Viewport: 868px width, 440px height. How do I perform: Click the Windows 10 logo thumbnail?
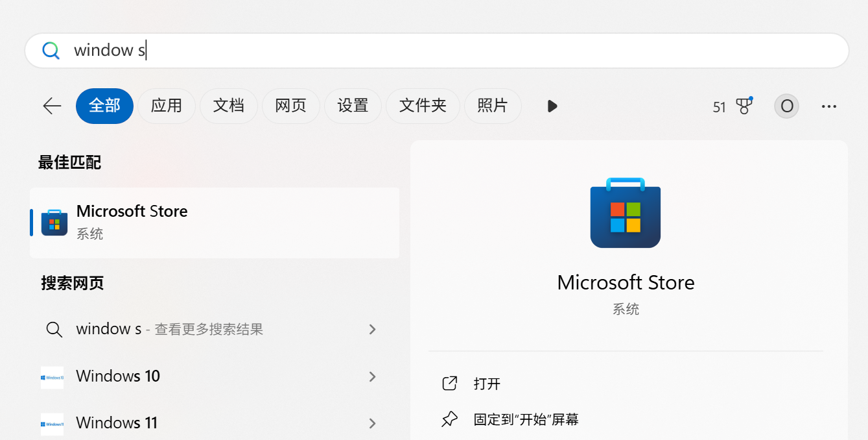[52, 377]
